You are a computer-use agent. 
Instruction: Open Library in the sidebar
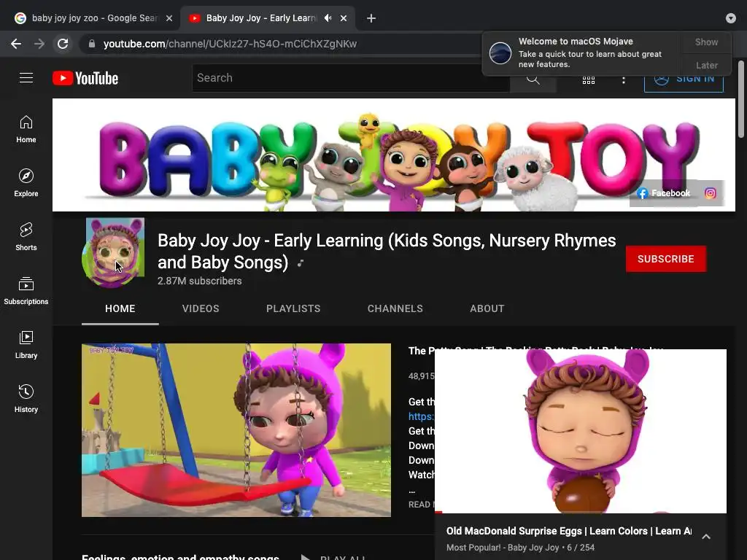coord(26,345)
